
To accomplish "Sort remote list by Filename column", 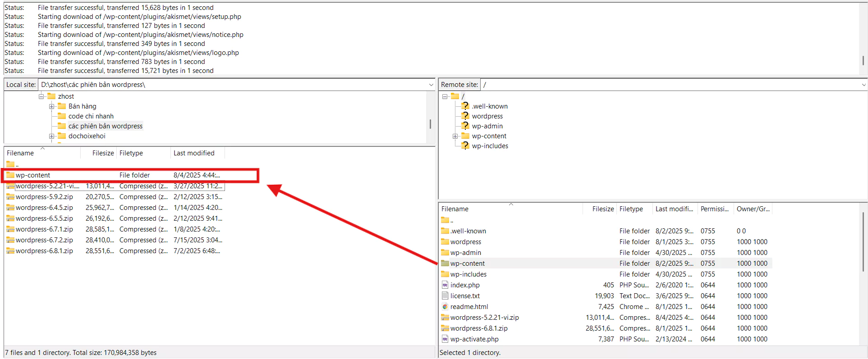I will click(x=510, y=209).
